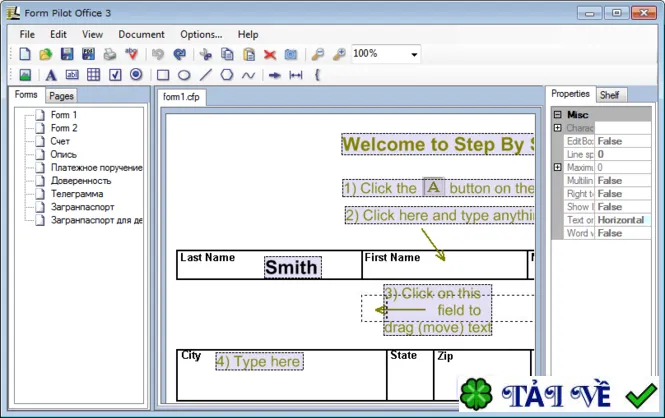Select the Ellipse shape tool
The height and width of the screenshot is (418, 665).
pos(184,75)
